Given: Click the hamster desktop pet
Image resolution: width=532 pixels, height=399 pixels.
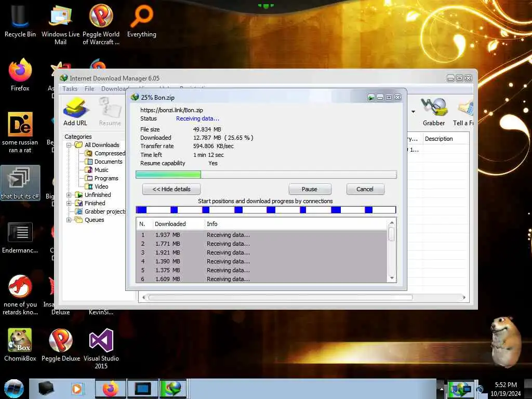Looking at the screenshot, I should pos(506,341).
